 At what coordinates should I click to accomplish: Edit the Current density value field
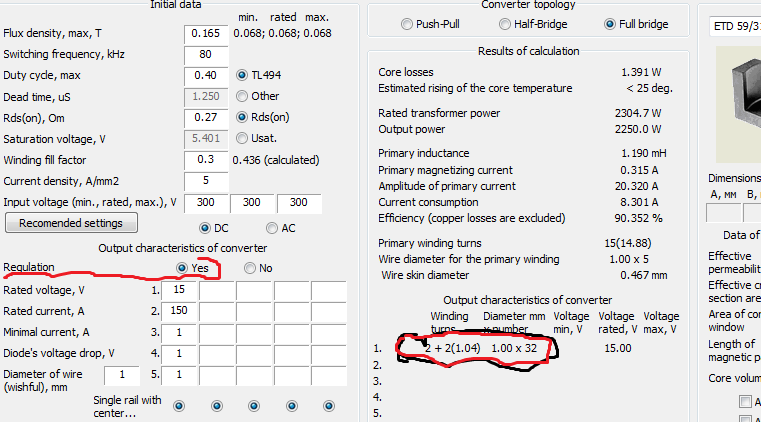(x=206, y=181)
